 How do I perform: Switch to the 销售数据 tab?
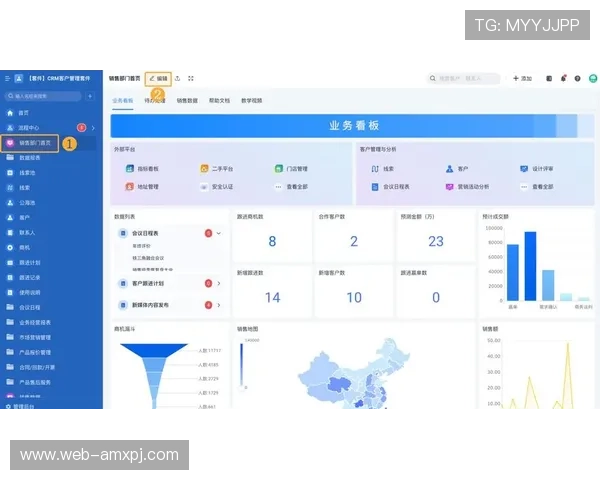tap(187, 101)
